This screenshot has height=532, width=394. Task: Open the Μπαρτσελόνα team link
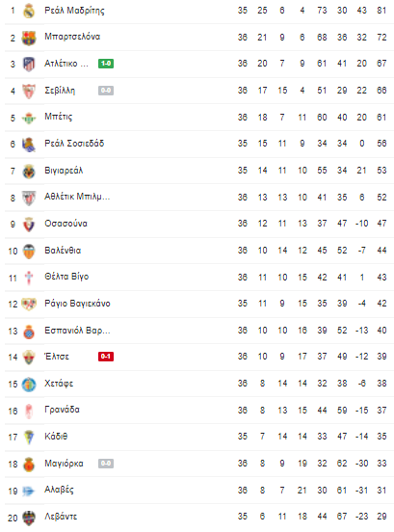tap(72, 37)
